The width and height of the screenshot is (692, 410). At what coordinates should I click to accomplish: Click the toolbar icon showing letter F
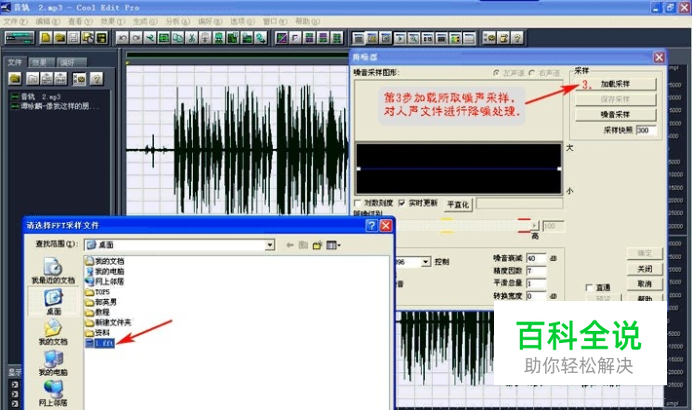click(295, 38)
